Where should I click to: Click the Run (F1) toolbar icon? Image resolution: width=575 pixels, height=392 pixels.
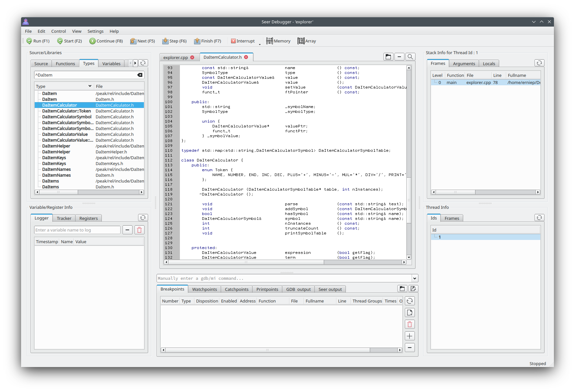pos(29,41)
